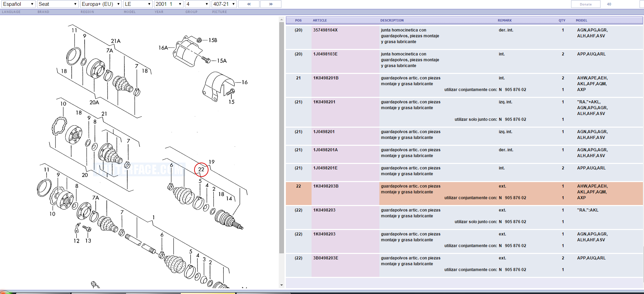Click position label 19 in diagram
644x294 pixels.
212,162
